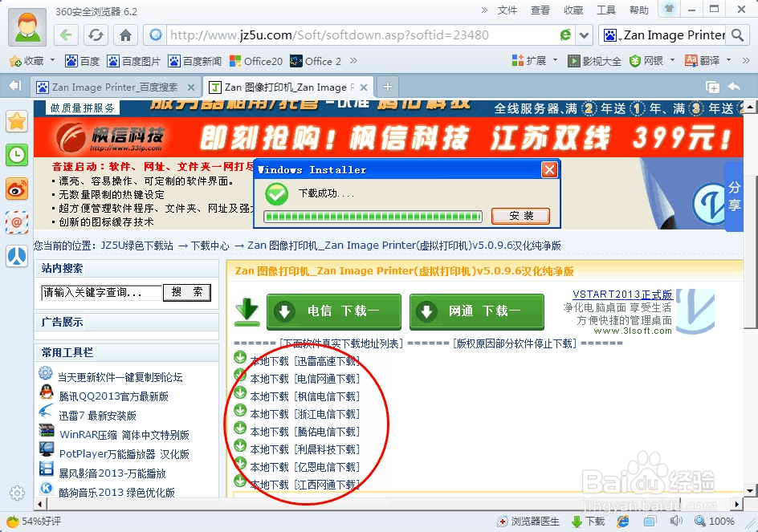Open the 影视大全 toolbar item

coord(595,61)
